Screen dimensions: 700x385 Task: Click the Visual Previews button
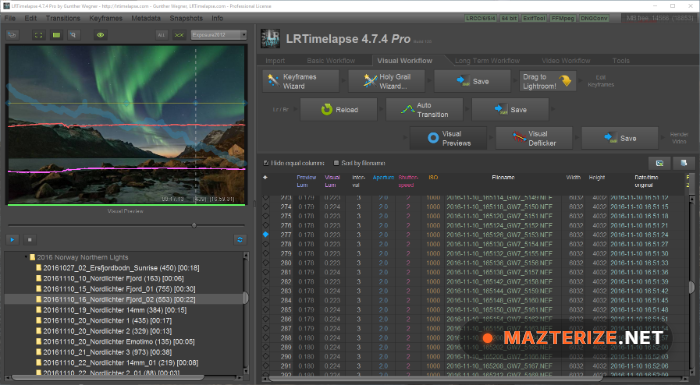pyautogui.click(x=448, y=138)
